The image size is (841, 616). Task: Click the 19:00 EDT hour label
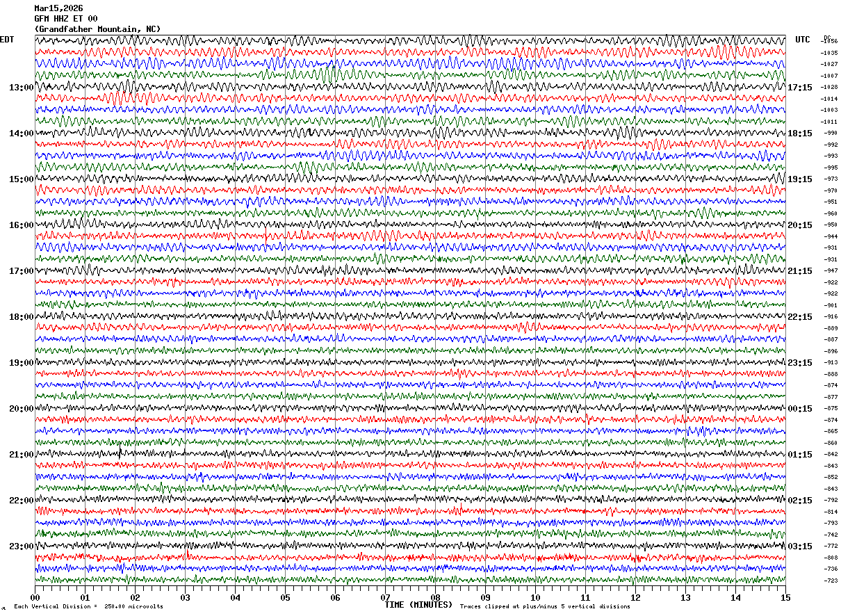[22, 363]
